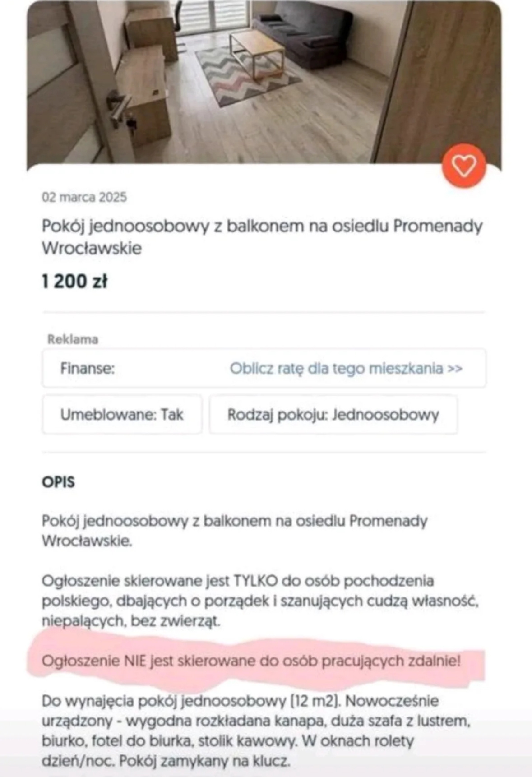Screen dimensions: 532x777
Task: Click the date 02 marca 2025
Action: 84,197
